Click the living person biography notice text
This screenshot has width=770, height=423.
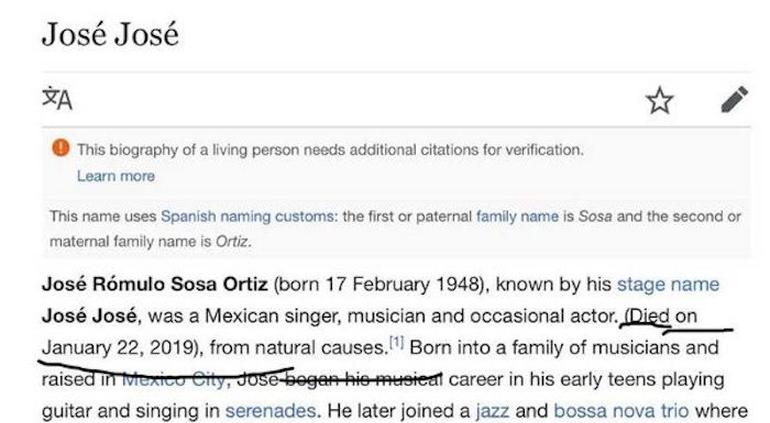(330, 149)
